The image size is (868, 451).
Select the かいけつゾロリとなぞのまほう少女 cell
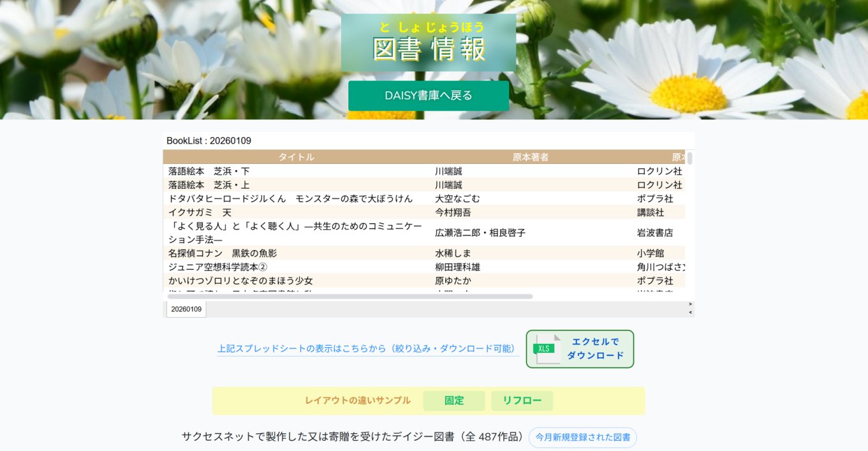tap(240, 281)
